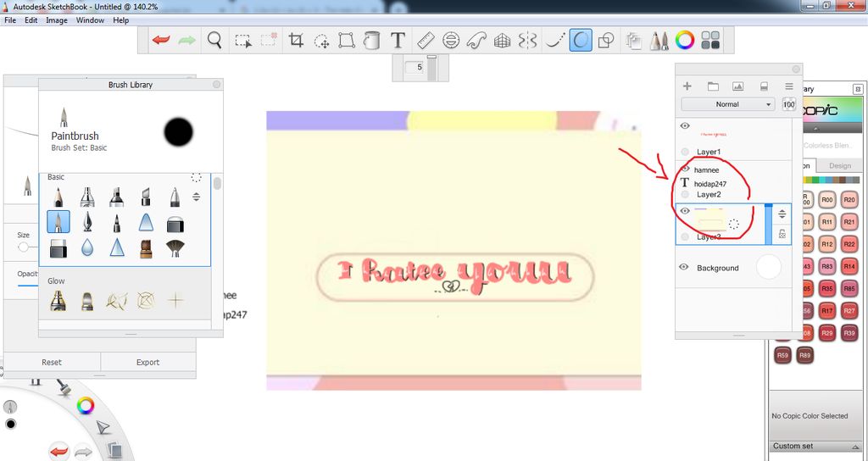The height and width of the screenshot is (461, 868).
Task: Select the Pencil brush in Basic set
Action: [x=58, y=197]
